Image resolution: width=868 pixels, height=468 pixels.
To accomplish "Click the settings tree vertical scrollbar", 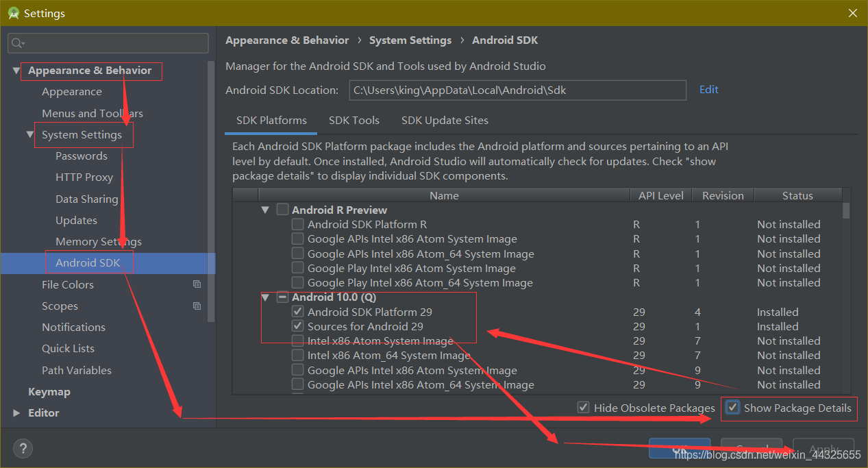I will (212, 192).
